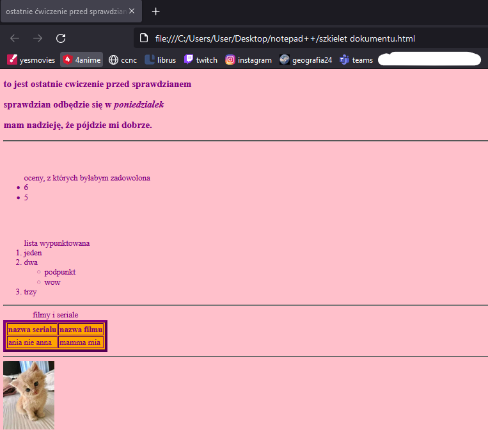Open the 4anime bookmark
Image resolution: width=488 pixels, height=448 pixels.
pos(81,60)
